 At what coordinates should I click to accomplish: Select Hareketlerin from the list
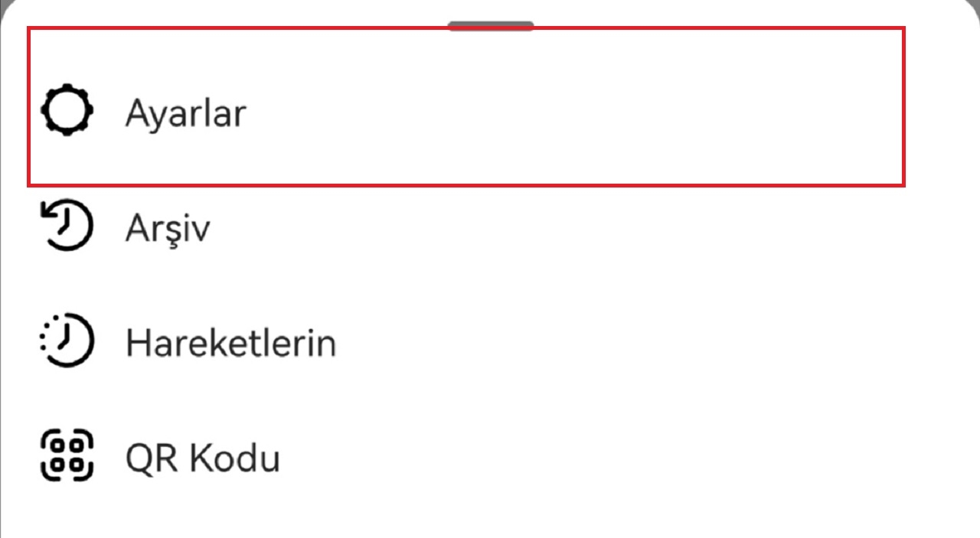pos(230,342)
